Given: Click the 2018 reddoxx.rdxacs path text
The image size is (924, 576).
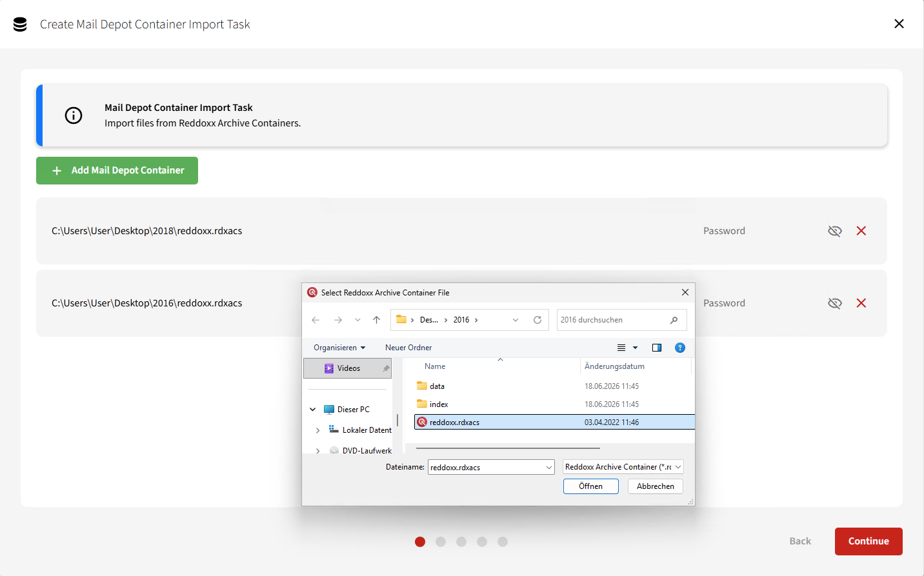Looking at the screenshot, I should pos(147,231).
